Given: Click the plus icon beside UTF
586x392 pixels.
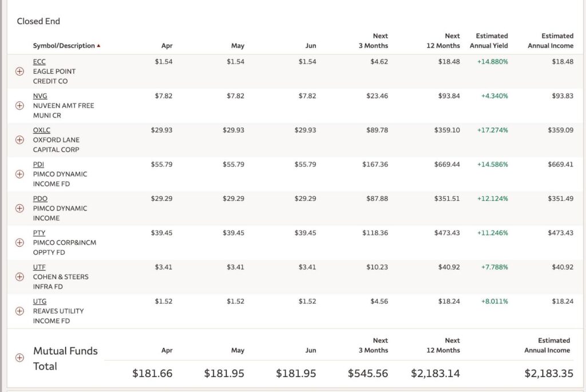Looking at the screenshot, I should (19, 277).
